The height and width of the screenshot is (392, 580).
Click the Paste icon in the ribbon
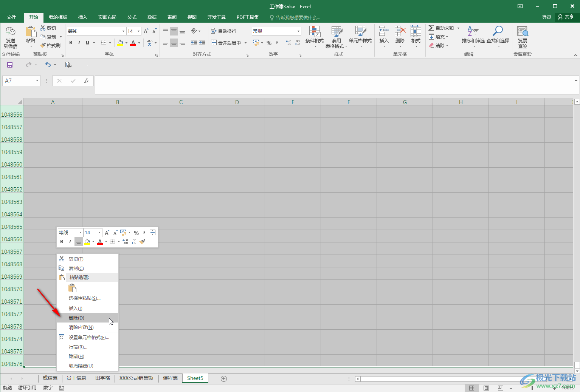pos(31,32)
